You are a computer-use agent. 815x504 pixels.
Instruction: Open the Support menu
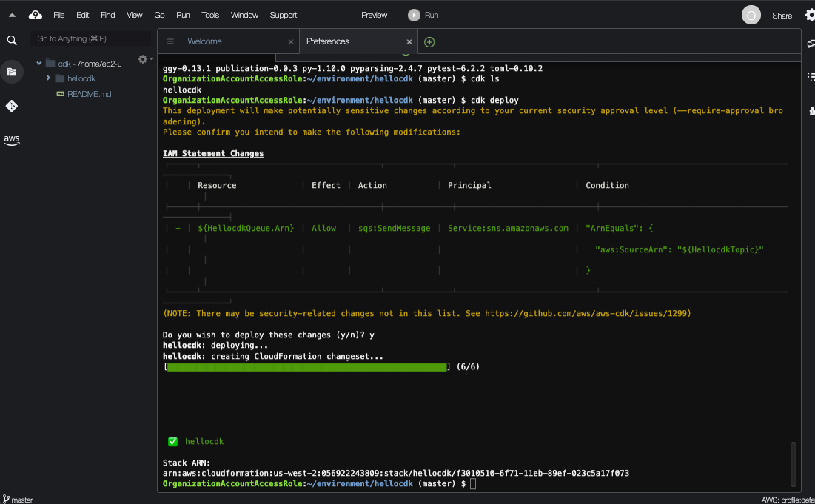(x=284, y=15)
